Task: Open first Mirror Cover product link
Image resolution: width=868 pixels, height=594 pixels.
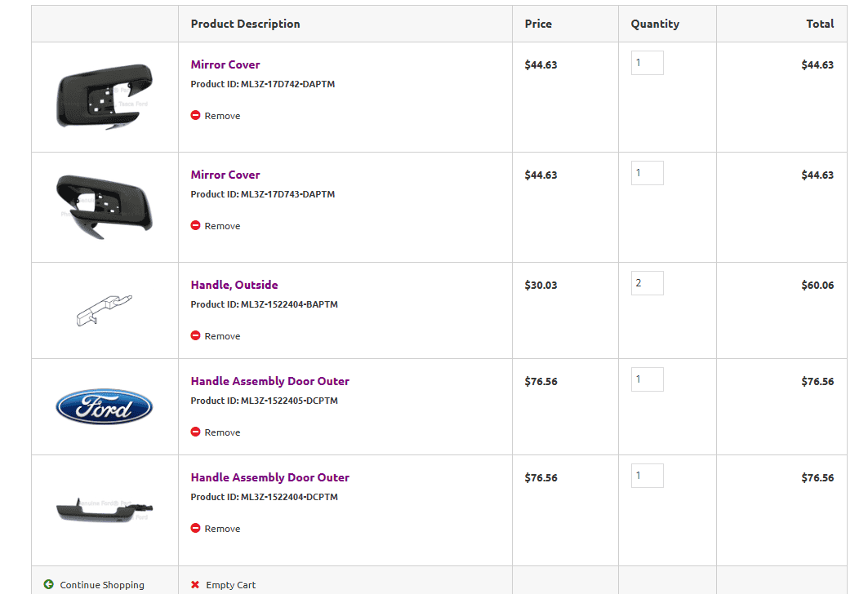Action: pyautogui.click(x=225, y=64)
